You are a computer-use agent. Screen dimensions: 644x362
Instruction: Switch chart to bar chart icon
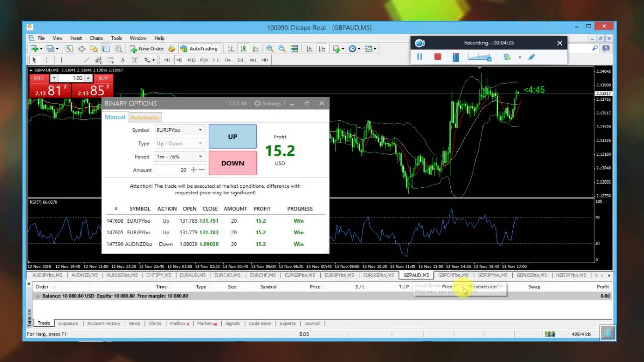(231, 49)
